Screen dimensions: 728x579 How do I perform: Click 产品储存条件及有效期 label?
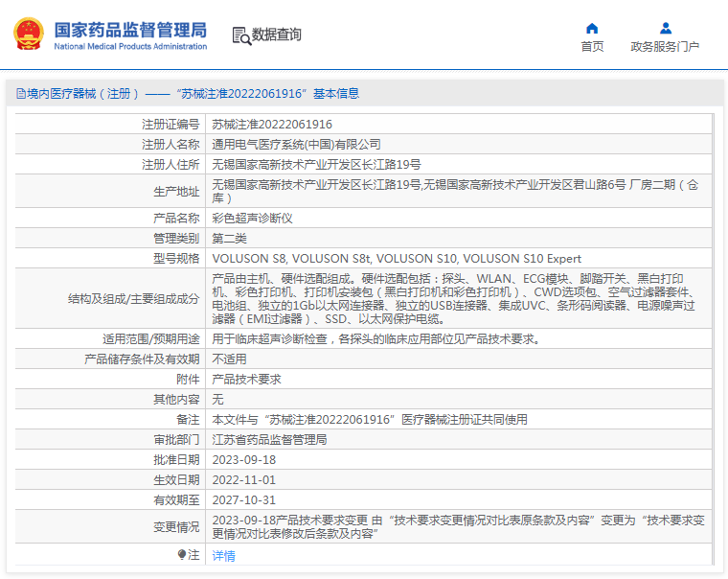[x=142, y=359]
